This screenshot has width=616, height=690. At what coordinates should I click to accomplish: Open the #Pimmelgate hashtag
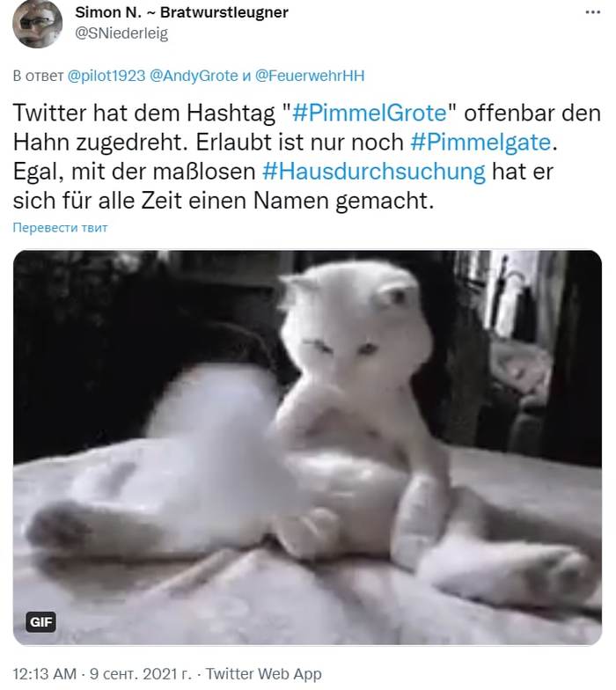480,143
